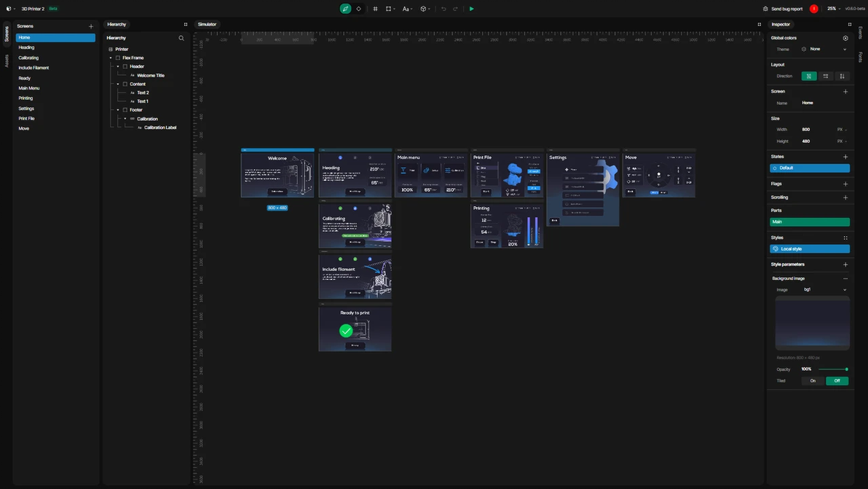Open the Events side tab

(x=861, y=33)
